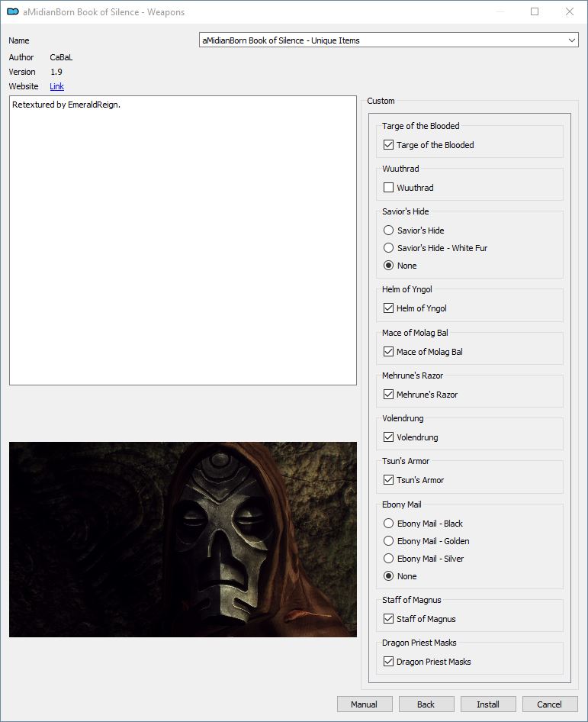Click the Dragon Priest mask preview image
This screenshot has height=722, width=588.
183,540
